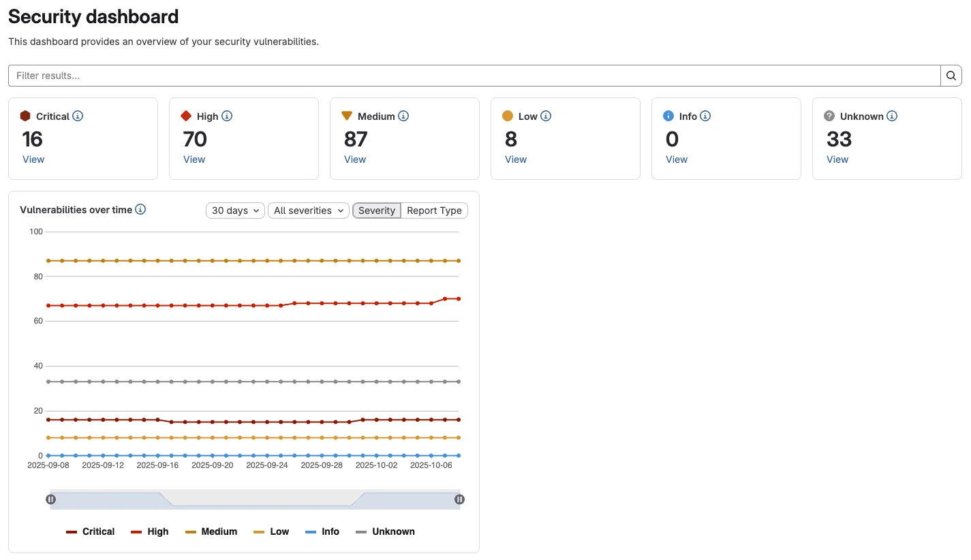Image resolution: width=971 pixels, height=560 pixels.
Task: View the Critical vulnerabilities list
Action: (33, 159)
